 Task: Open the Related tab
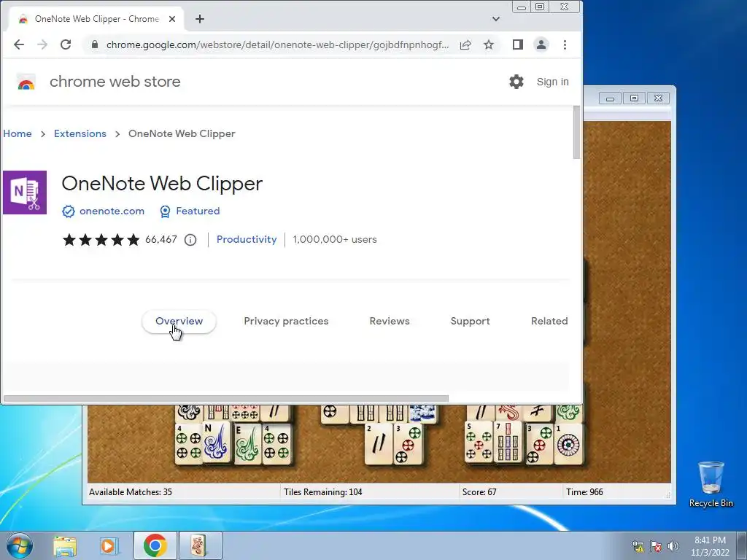click(x=549, y=322)
